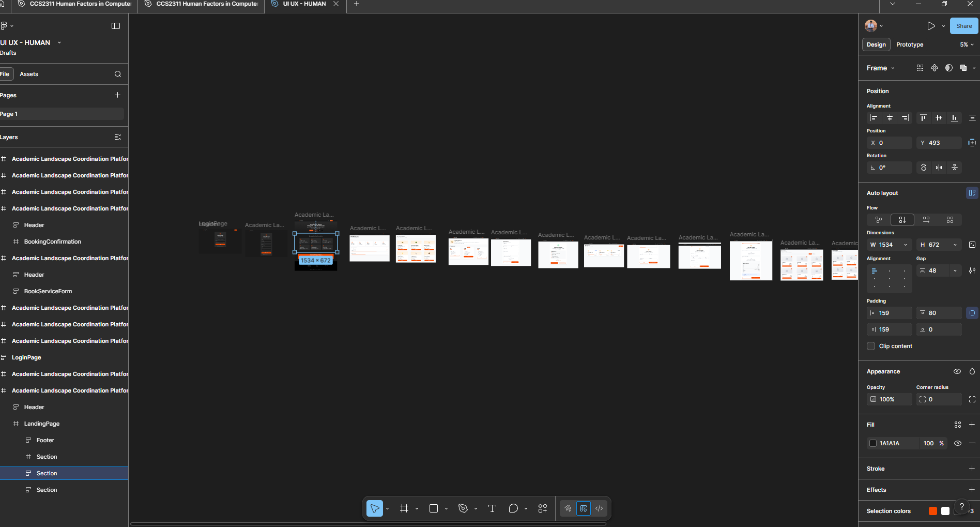Switch to the Prototype tab

[910, 44]
